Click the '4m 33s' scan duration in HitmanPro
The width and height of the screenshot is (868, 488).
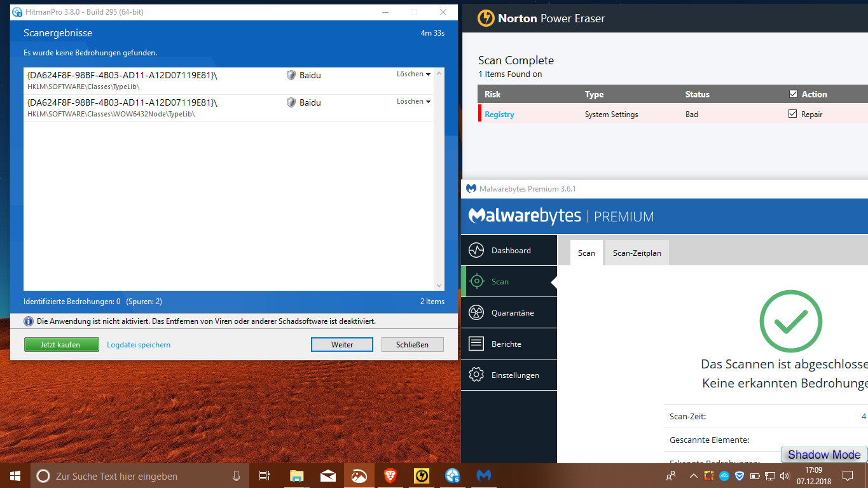(x=432, y=33)
